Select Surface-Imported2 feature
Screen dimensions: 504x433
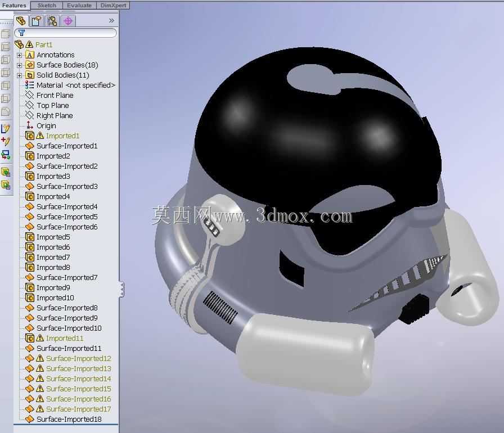tap(67, 166)
